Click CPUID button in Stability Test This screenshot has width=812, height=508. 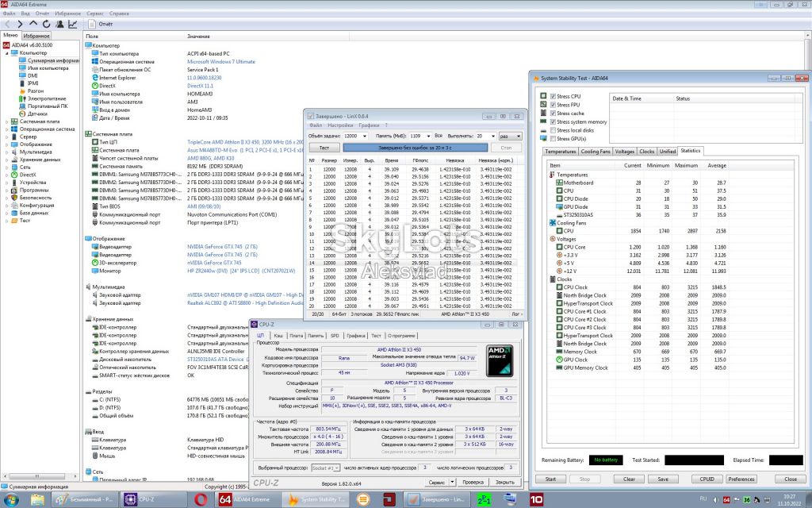(707, 479)
